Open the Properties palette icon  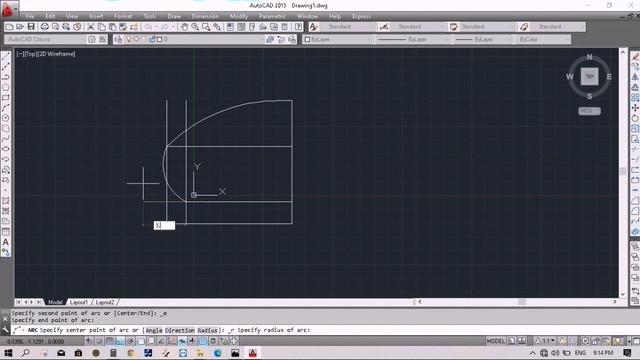pyautogui.click(x=230, y=27)
